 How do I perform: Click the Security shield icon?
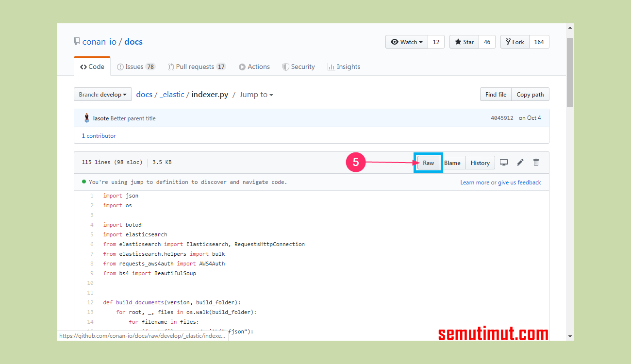click(286, 66)
